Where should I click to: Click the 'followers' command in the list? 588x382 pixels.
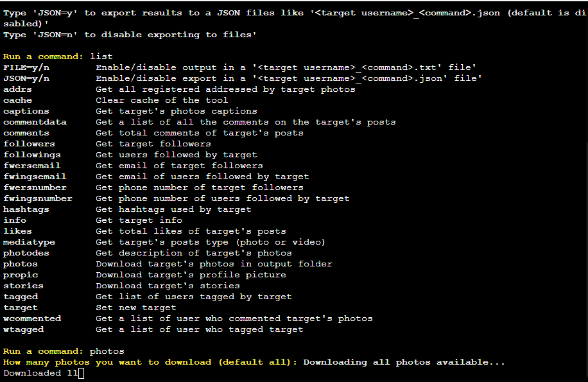[x=29, y=144]
